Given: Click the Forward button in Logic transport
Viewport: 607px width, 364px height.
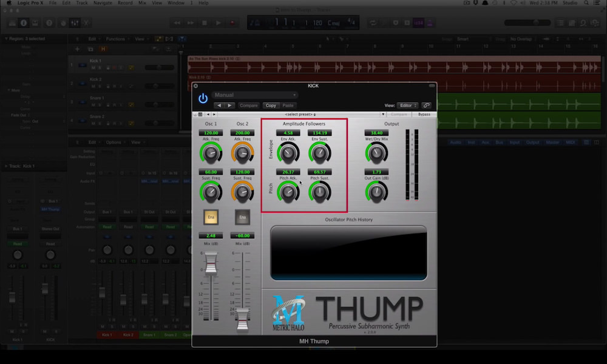Looking at the screenshot, I should pos(191,23).
